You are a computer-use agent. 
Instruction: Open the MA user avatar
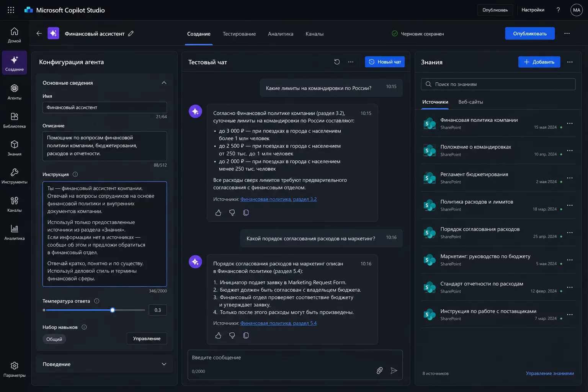577,10
